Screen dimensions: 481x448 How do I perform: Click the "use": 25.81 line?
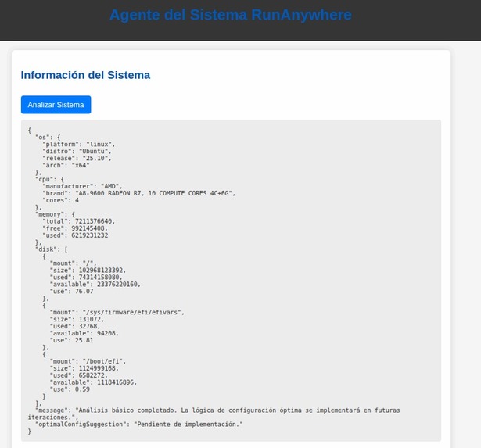71,340
